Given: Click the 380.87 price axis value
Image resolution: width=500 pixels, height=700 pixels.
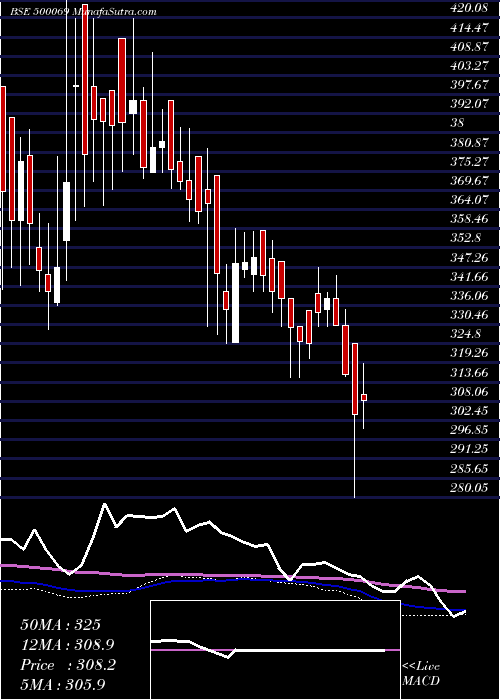Looking at the screenshot, I should tap(469, 143).
